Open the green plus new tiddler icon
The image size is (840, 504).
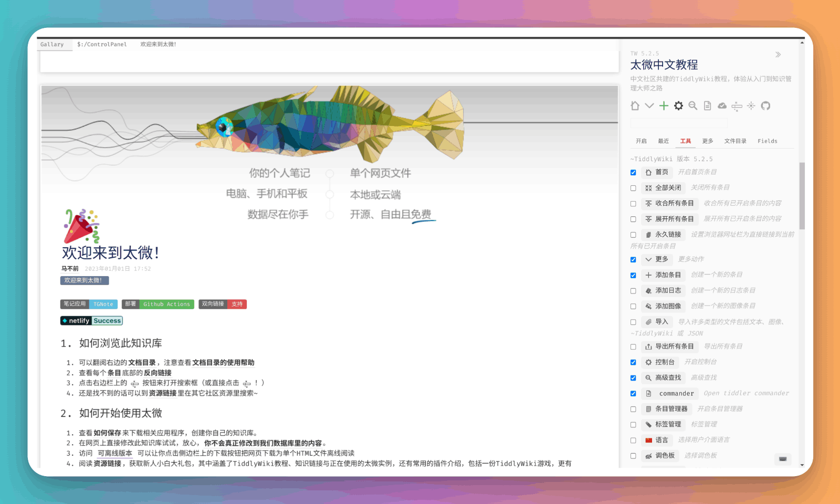664,106
